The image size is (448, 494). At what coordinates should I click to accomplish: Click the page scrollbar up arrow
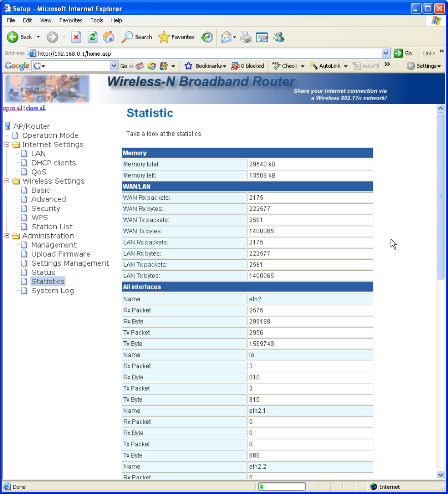(x=441, y=108)
